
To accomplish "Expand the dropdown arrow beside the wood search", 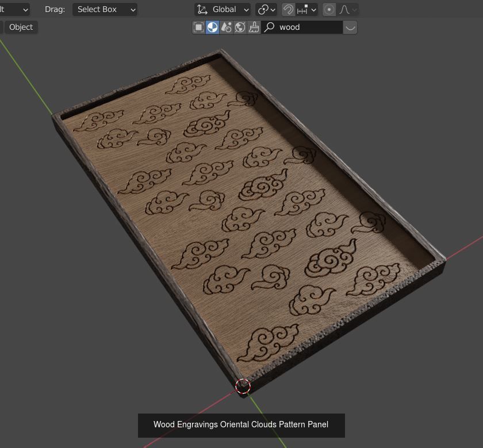I will pyautogui.click(x=350, y=28).
